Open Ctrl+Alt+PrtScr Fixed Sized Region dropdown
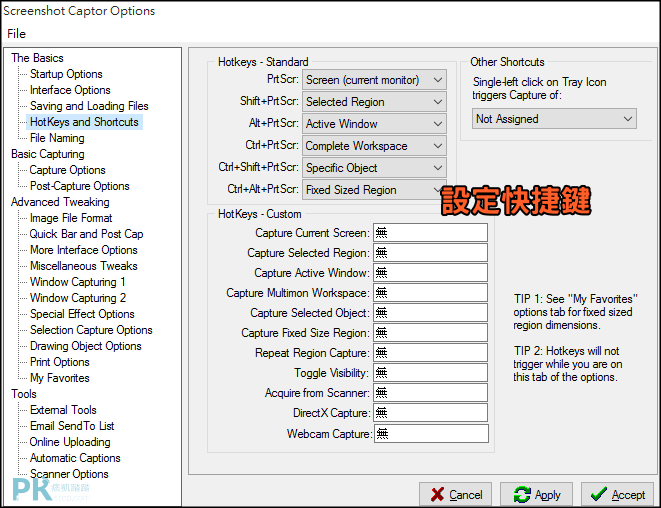The height and width of the screenshot is (508, 661). click(x=374, y=190)
